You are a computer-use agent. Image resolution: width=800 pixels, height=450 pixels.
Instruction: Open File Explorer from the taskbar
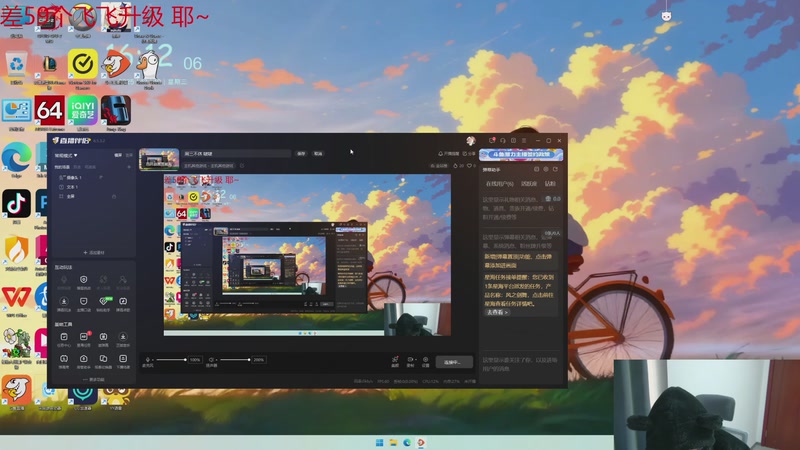click(x=393, y=443)
